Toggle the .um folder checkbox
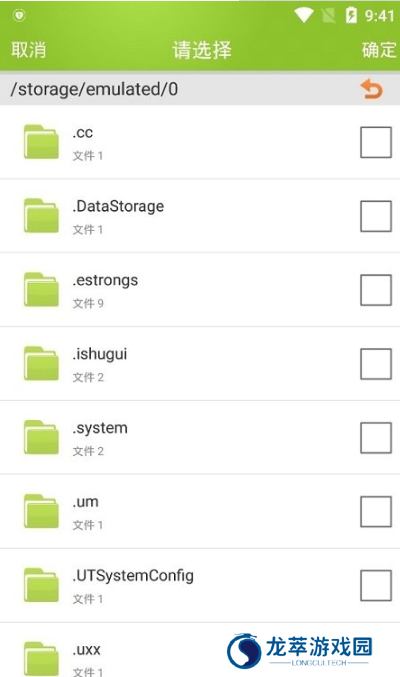Viewport: 400px width, 677px height. point(376,512)
